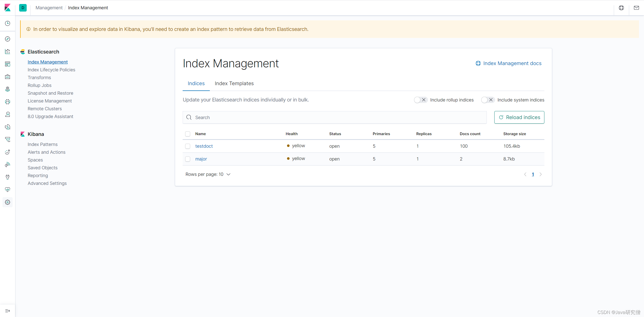Open Index Management docs link
This screenshot has width=644, height=317.
point(508,64)
